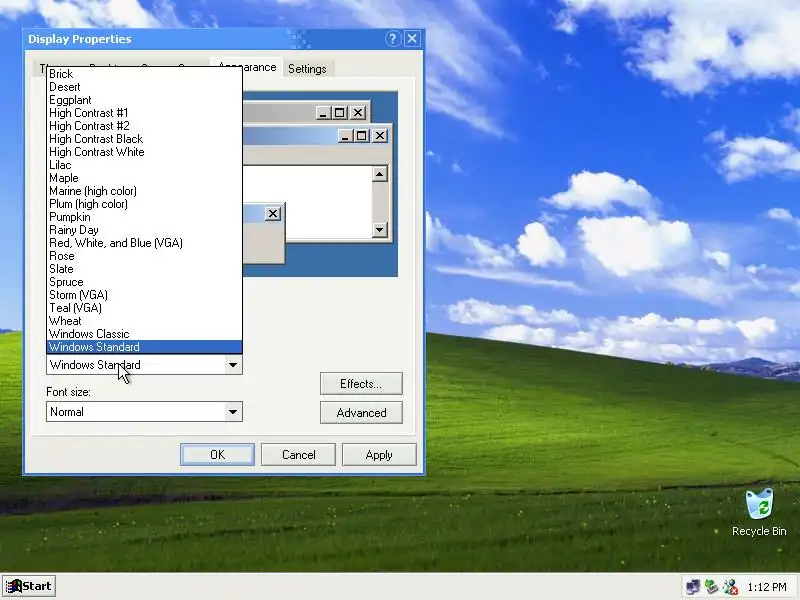The height and width of the screenshot is (600, 800).
Task: Click the help question mark button
Action: (x=392, y=39)
